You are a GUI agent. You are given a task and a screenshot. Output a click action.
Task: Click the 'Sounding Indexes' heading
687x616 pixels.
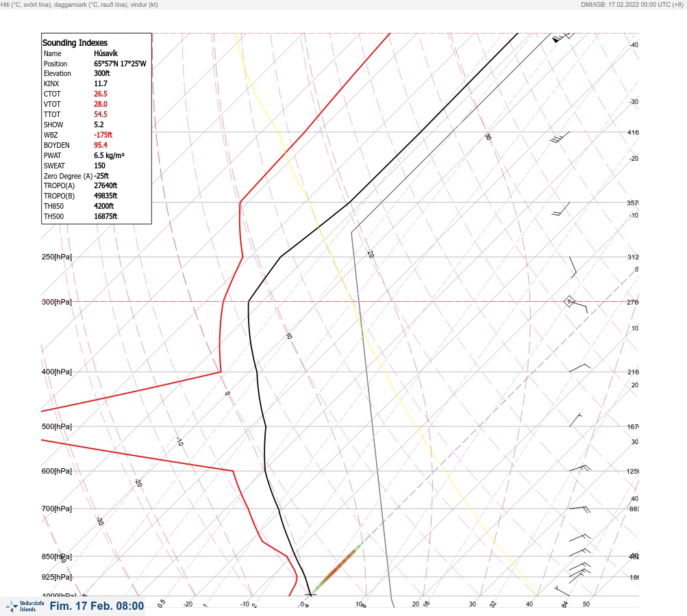click(x=75, y=43)
